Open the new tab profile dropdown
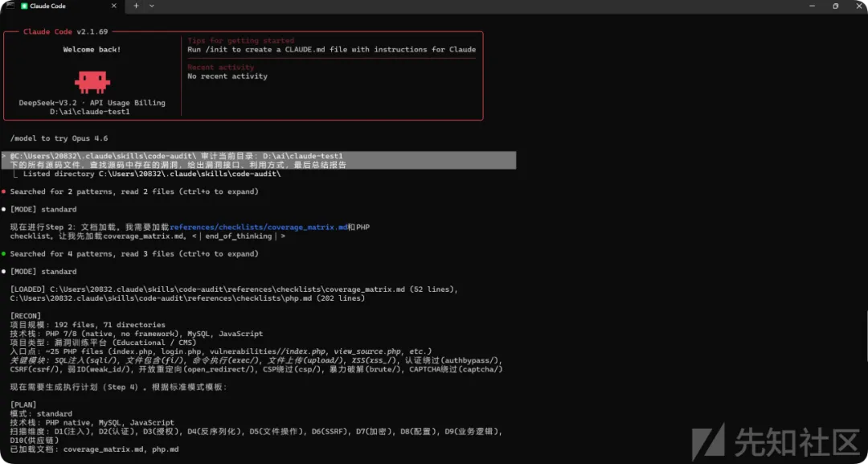Viewport: 868px width, 464px height. [x=152, y=6]
